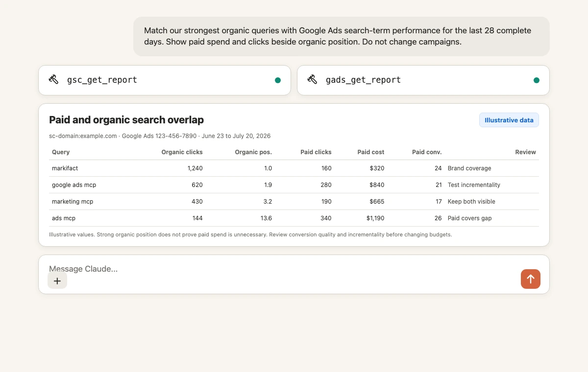Click organic position value 13.6

(267, 218)
